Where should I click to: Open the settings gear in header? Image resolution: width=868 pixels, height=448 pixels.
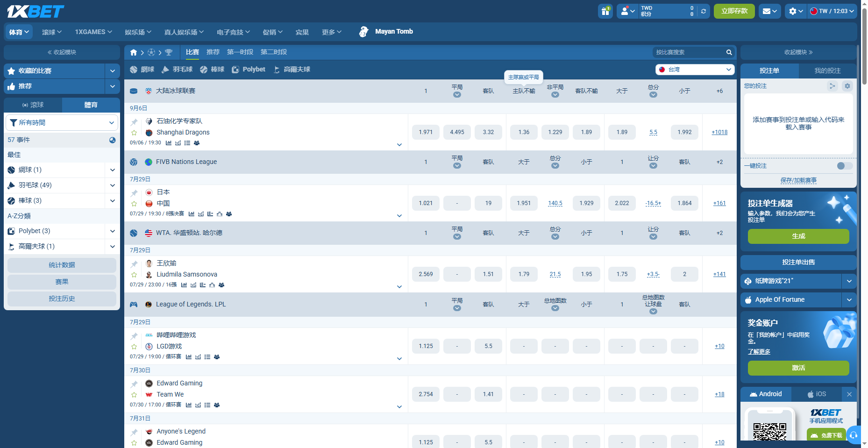coord(796,11)
